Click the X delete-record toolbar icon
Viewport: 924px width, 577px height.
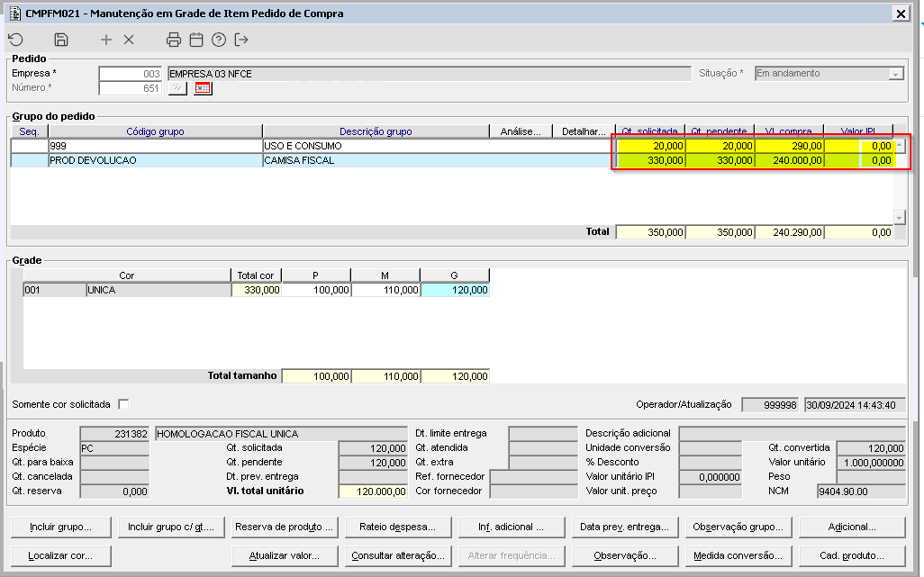(129, 40)
